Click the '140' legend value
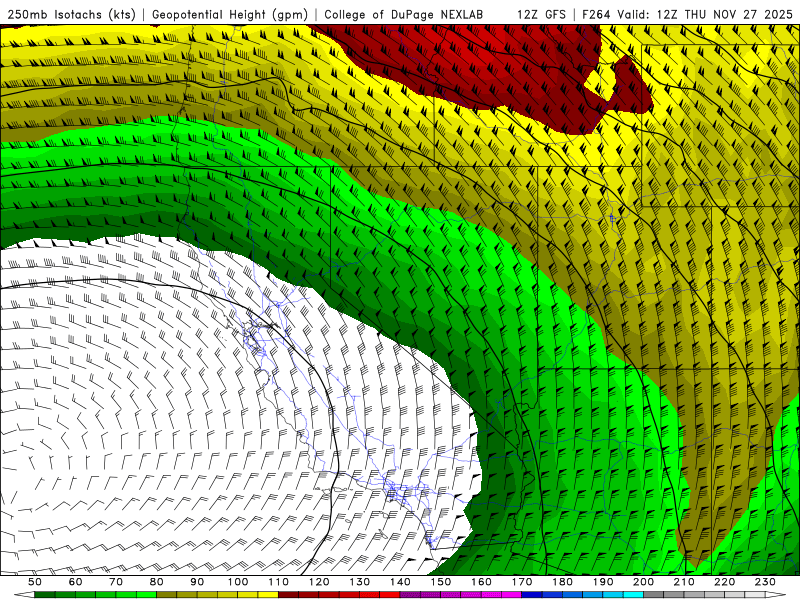This screenshot has height=600, width=800. coord(400,582)
